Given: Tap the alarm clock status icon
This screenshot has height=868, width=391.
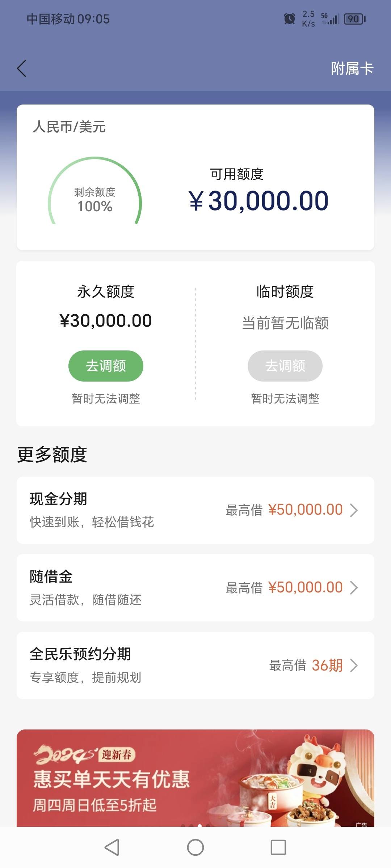Looking at the screenshot, I should coord(290,19).
